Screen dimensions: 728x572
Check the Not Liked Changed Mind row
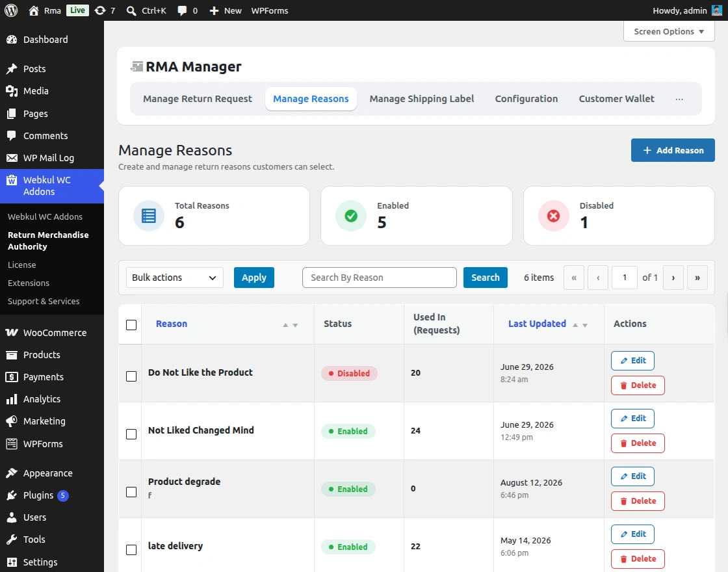(x=131, y=434)
